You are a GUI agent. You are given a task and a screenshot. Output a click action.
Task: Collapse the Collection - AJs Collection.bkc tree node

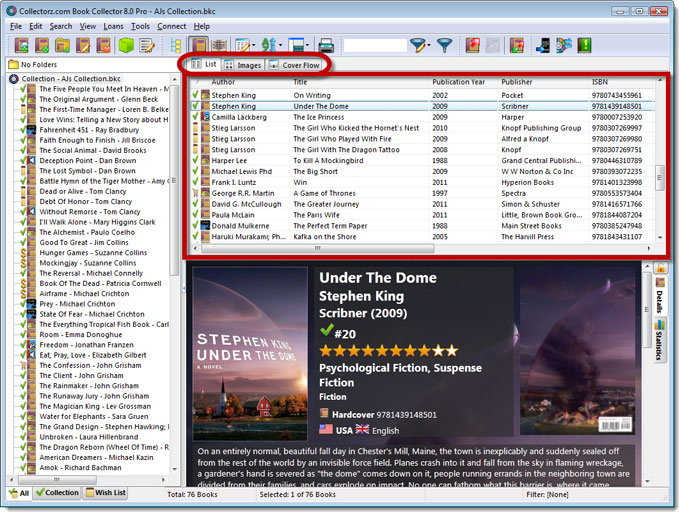point(12,78)
